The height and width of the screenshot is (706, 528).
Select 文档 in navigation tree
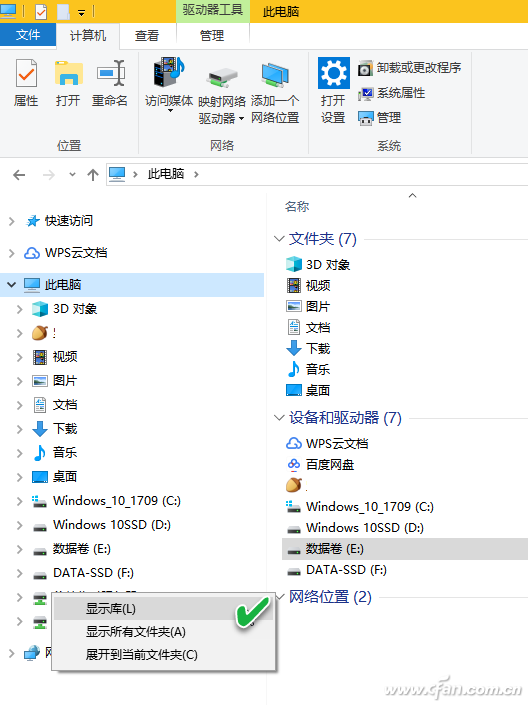65,405
